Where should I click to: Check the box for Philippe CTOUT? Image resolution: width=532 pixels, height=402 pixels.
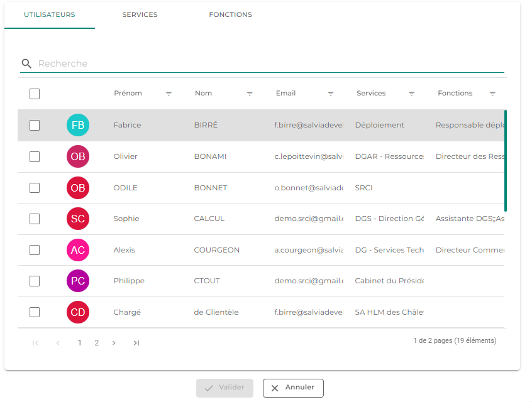tap(35, 281)
